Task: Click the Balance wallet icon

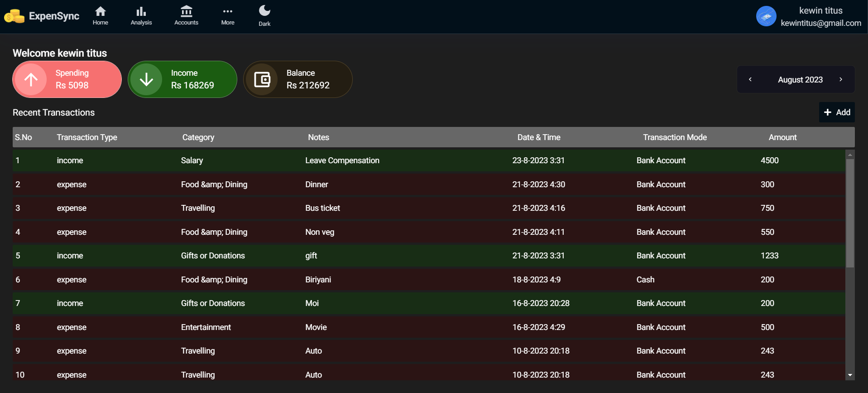Action: 262,79
